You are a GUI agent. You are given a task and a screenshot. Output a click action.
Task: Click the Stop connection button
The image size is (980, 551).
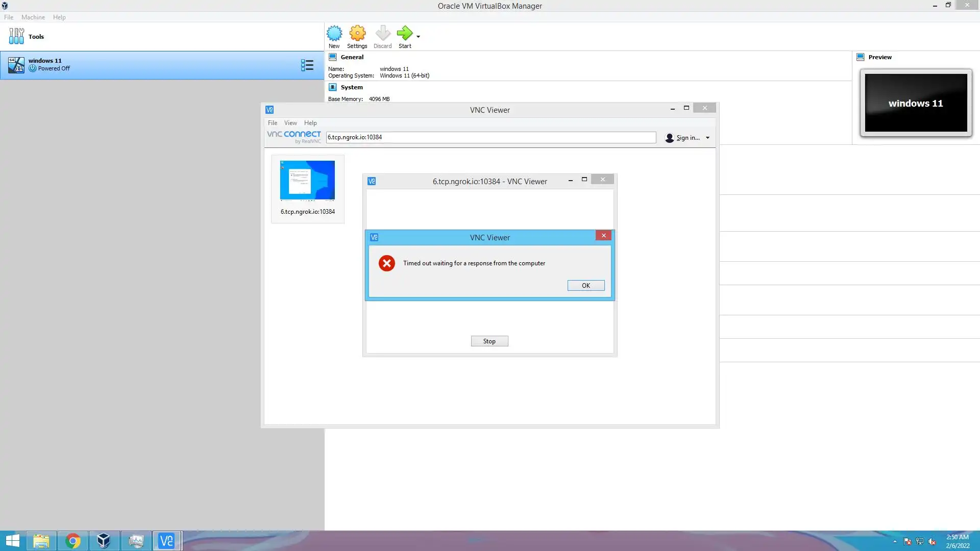click(x=489, y=341)
